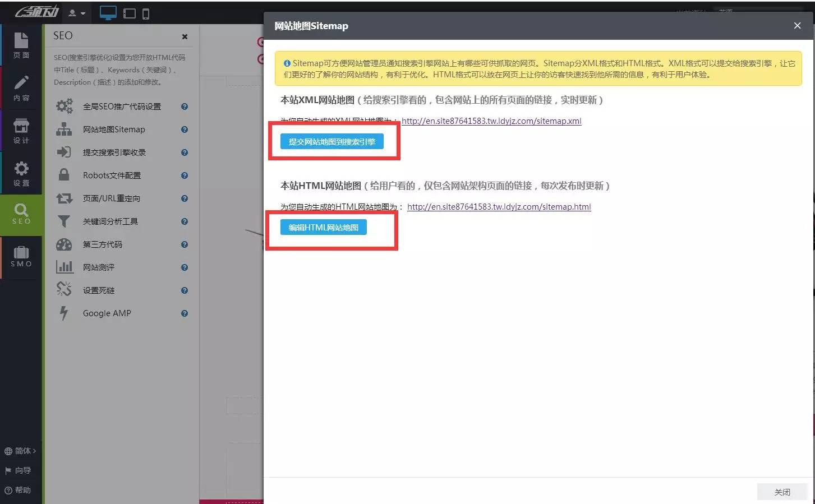Open the 设置 (Settings) gear section
Image resolution: width=815 pixels, height=504 pixels.
tap(21, 173)
